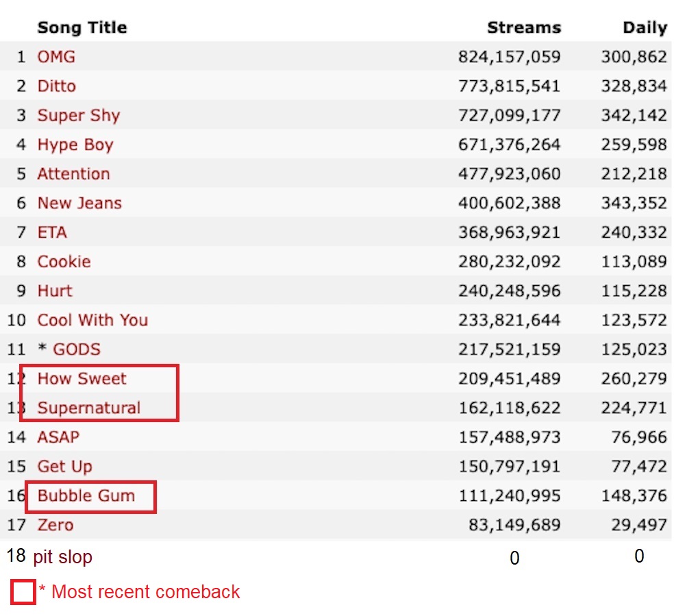The height and width of the screenshot is (616, 674).
Task: Open the How Sweet song link
Action: [82, 378]
